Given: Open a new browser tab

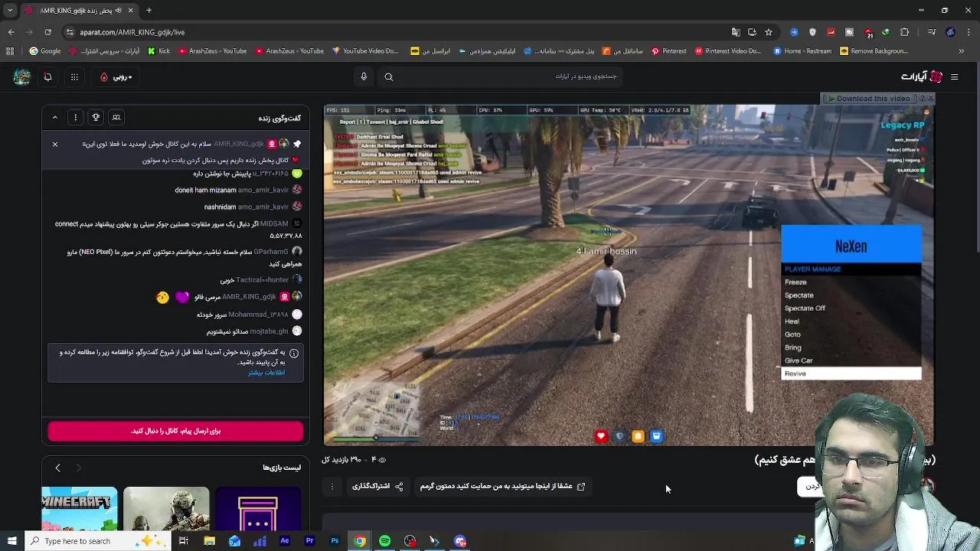Looking at the screenshot, I should coord(149,11).
